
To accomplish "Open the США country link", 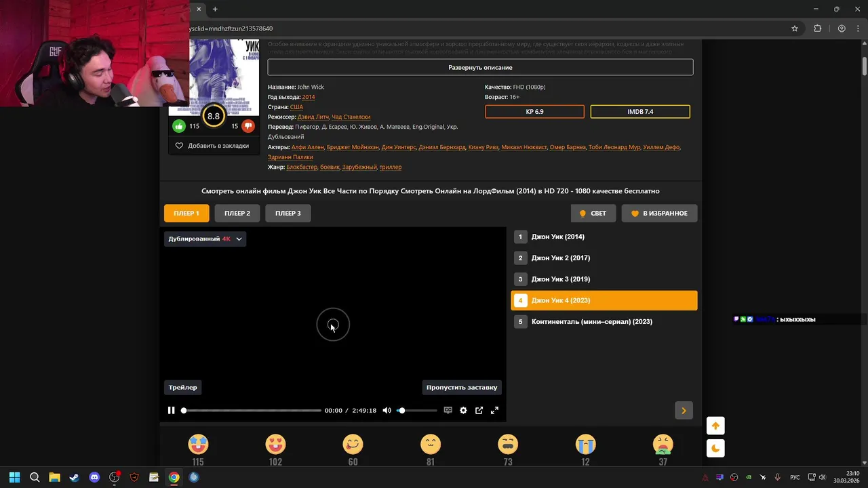I will (x=296, y=107).
